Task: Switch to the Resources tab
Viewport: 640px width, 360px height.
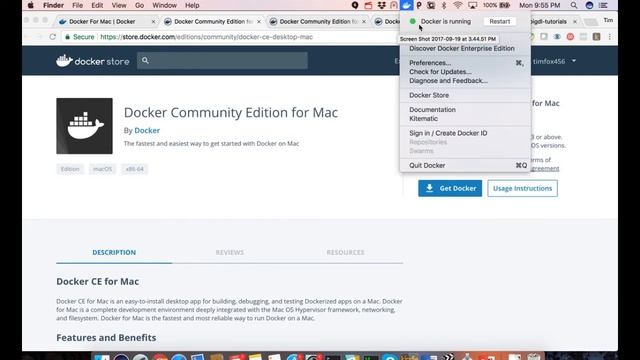Action: (x=345, y=252)
